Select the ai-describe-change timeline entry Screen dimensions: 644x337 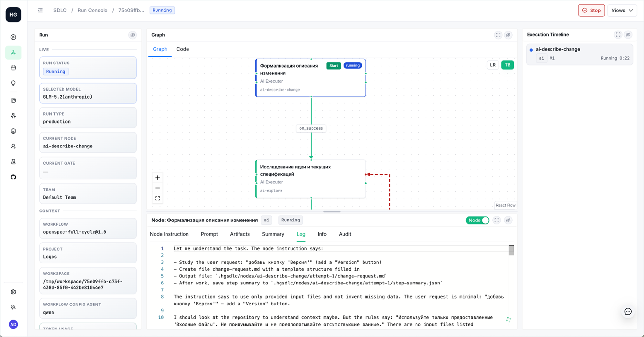pos(579,54)
